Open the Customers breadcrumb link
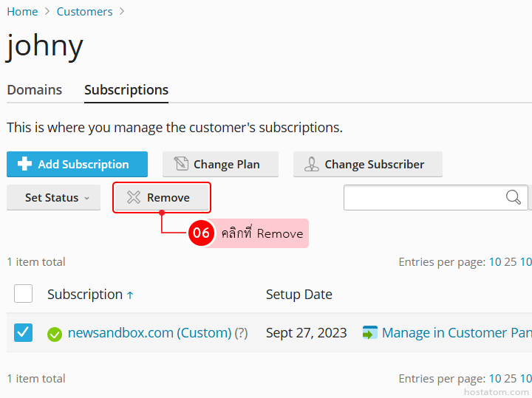 84,12
